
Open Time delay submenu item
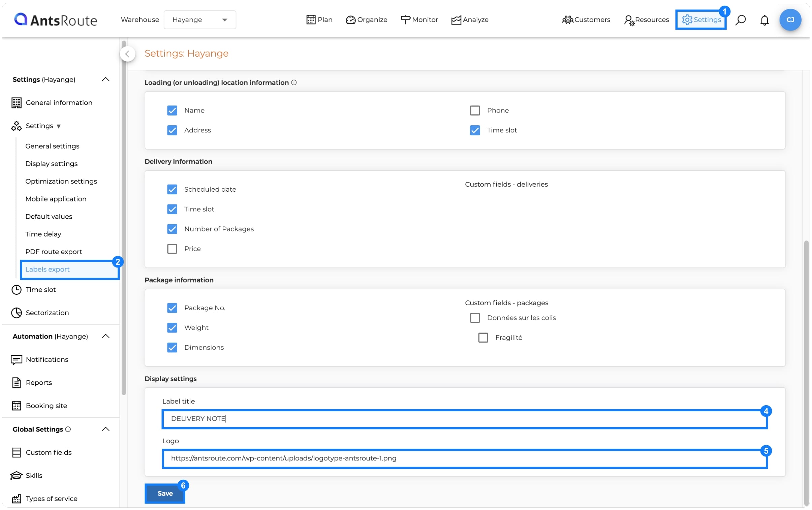pos(43,234)
